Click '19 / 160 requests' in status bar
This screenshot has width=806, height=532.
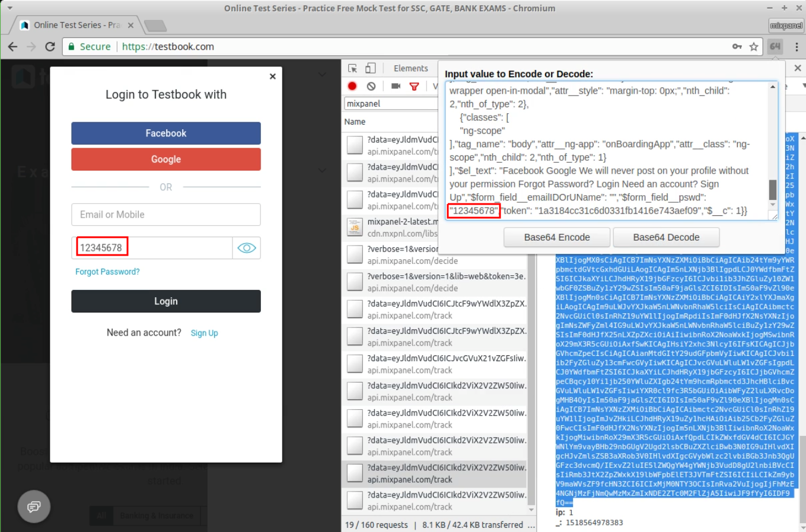[x=376, y=525]
